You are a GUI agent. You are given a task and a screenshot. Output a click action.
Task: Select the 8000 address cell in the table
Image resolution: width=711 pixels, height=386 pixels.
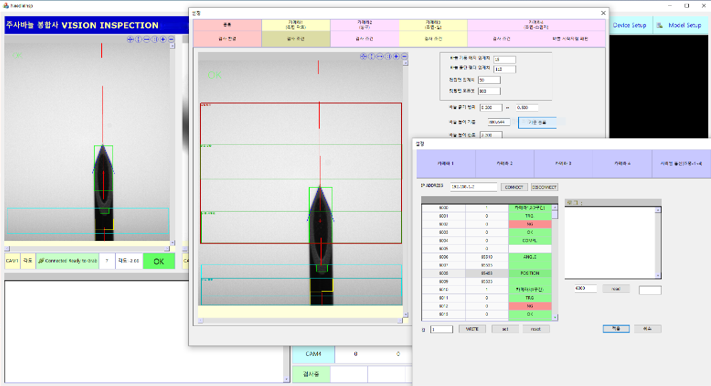pyautogui.click(x=443, y=208)
